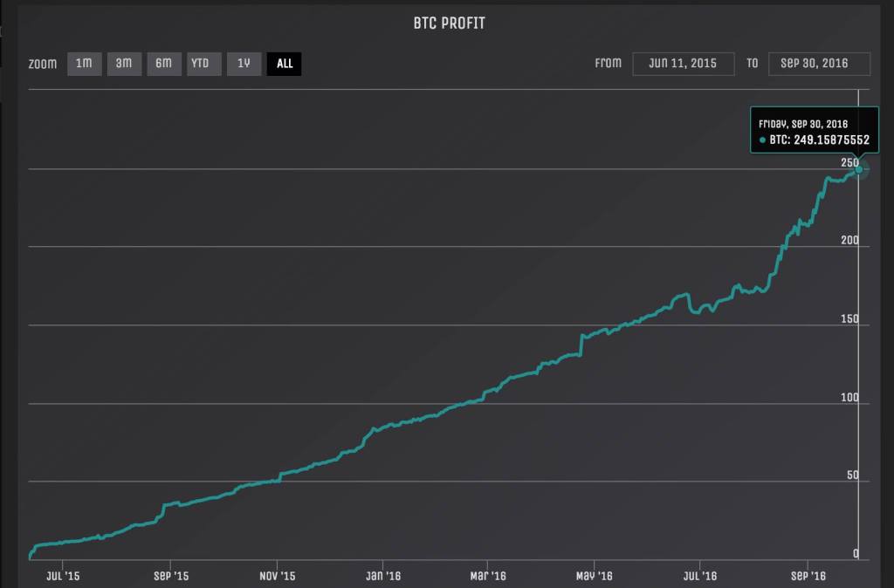Select Sep '16 on the time axis

[808, 576]
